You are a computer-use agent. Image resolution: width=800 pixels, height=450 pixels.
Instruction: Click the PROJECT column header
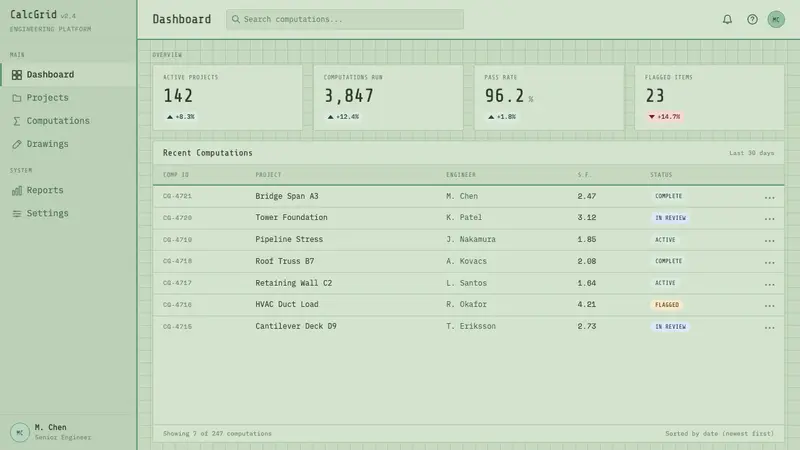(x=268, y=174)
